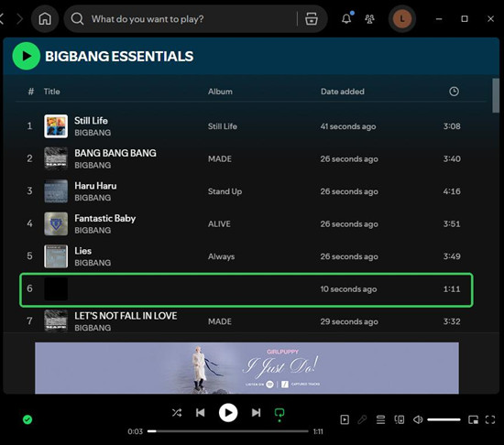
Task: Mute the volume speaker icon
Action: pyautogui.click(x=418, y=419)
